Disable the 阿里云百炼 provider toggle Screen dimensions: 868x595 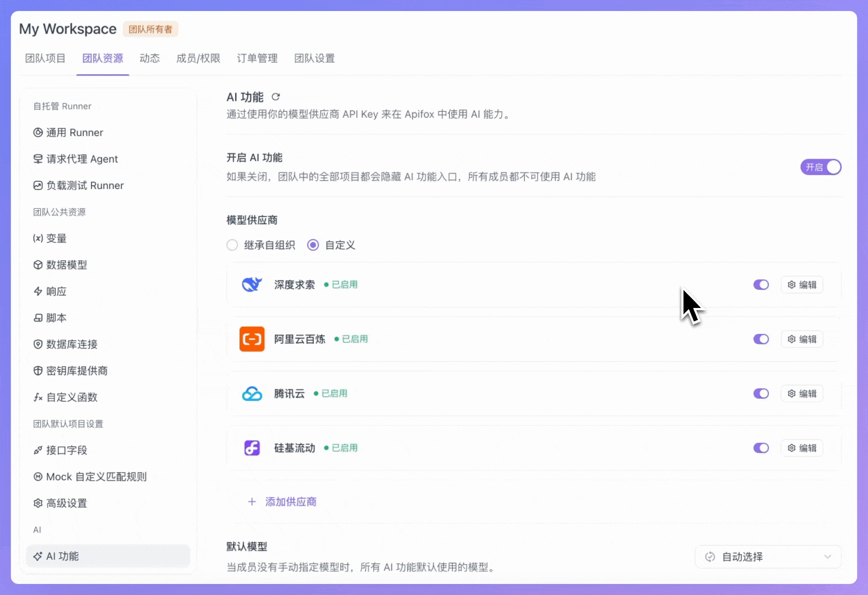pos(761,339)
